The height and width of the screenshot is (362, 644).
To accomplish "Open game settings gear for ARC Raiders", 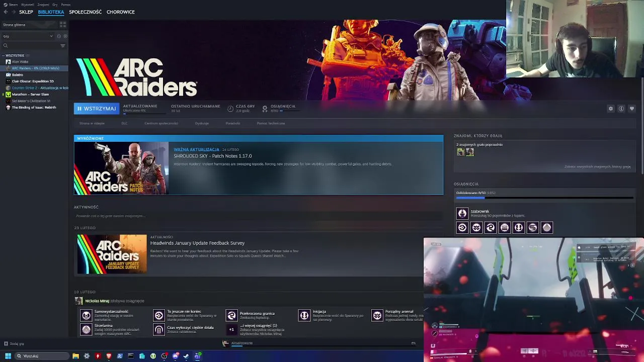I will coord(611,109).
